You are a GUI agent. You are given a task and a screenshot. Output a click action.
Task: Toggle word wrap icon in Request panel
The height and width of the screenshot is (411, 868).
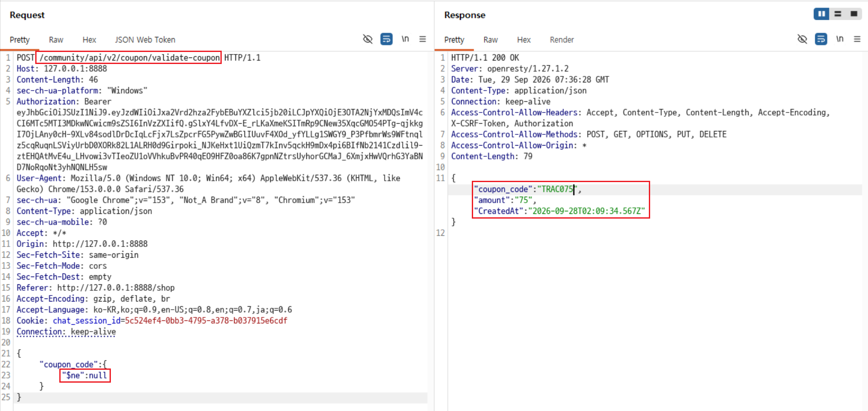[x=386, y=39]
